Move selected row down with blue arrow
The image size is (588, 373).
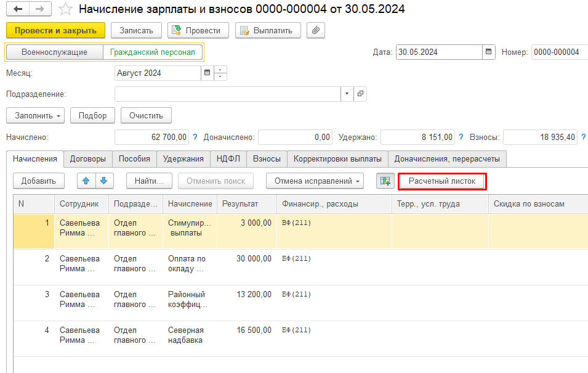point(103,181)
